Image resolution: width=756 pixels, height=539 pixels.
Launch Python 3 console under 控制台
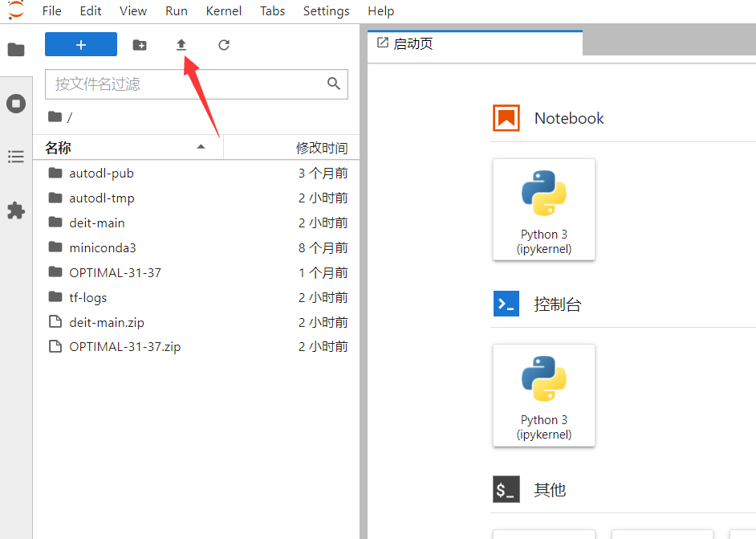(543, 394)
